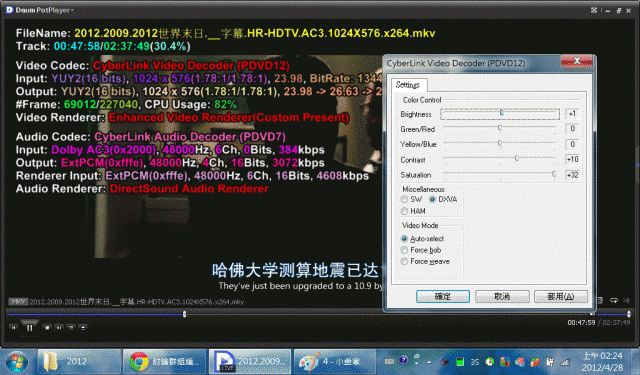Switch to the Chrome taskbar window

click(164, 361)
